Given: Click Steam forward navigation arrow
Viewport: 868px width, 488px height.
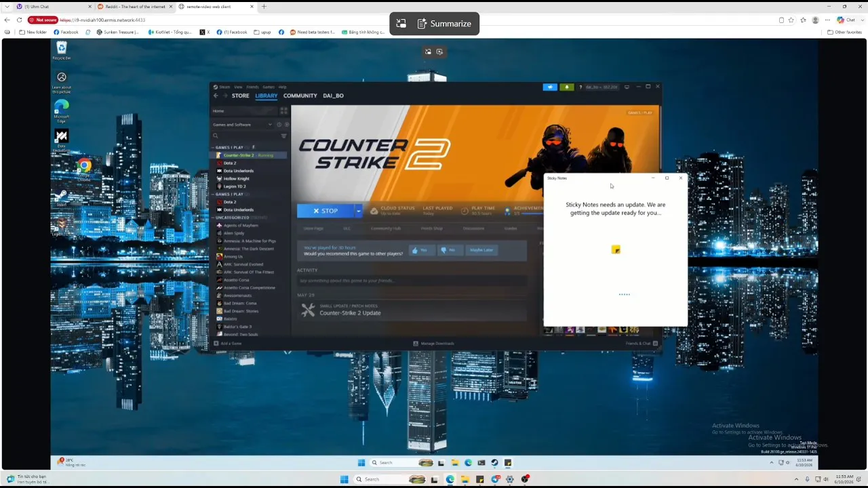Looking at the screenshot, I should click(225, 96).
